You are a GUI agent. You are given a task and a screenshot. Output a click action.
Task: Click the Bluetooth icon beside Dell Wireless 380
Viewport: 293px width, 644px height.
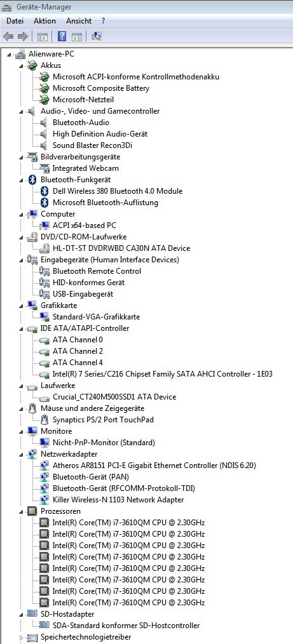(45, 191)
